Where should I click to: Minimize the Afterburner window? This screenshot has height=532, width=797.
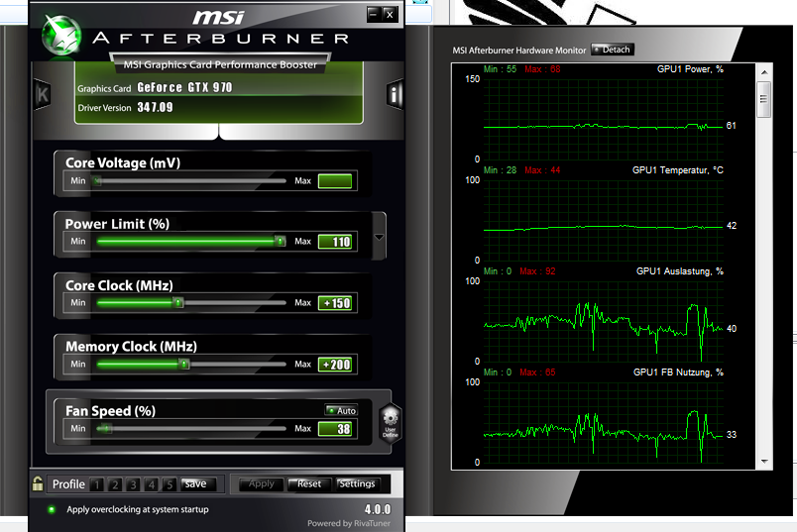tap(374, 14)
